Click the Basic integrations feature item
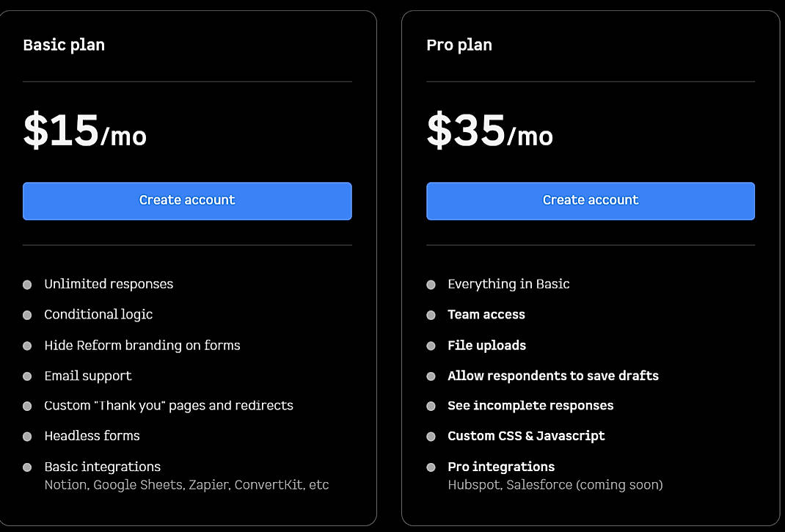 click(102, 467)
